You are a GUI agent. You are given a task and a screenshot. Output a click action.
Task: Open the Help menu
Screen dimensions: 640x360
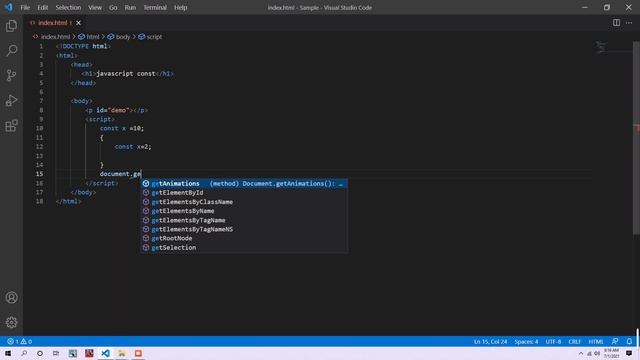pos(180,7)
